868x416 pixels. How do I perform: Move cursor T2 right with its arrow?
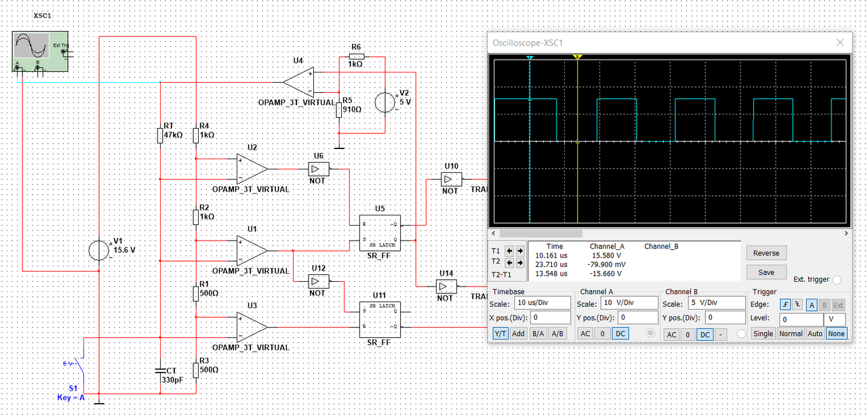[x=520, y=262]
